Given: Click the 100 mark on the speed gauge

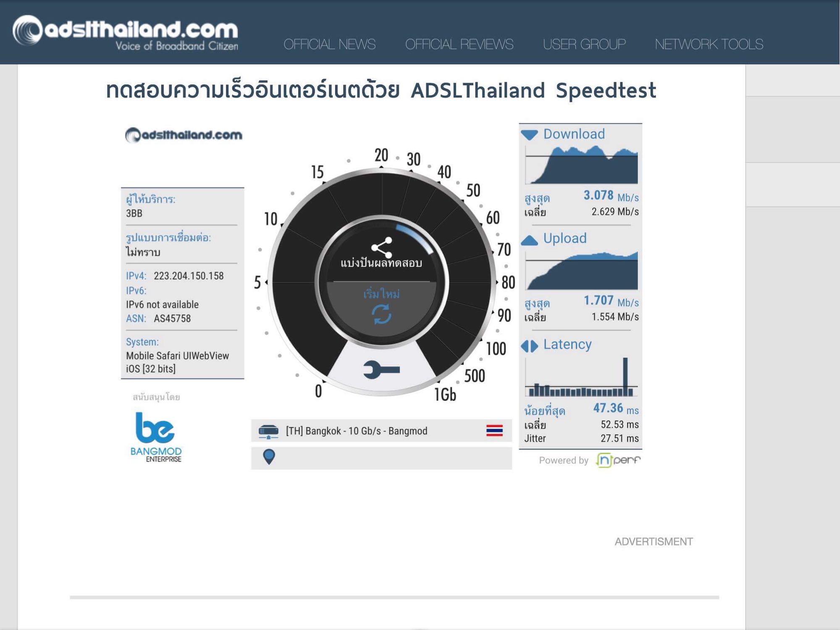Looking at the screenshot, I should point(496,349).
